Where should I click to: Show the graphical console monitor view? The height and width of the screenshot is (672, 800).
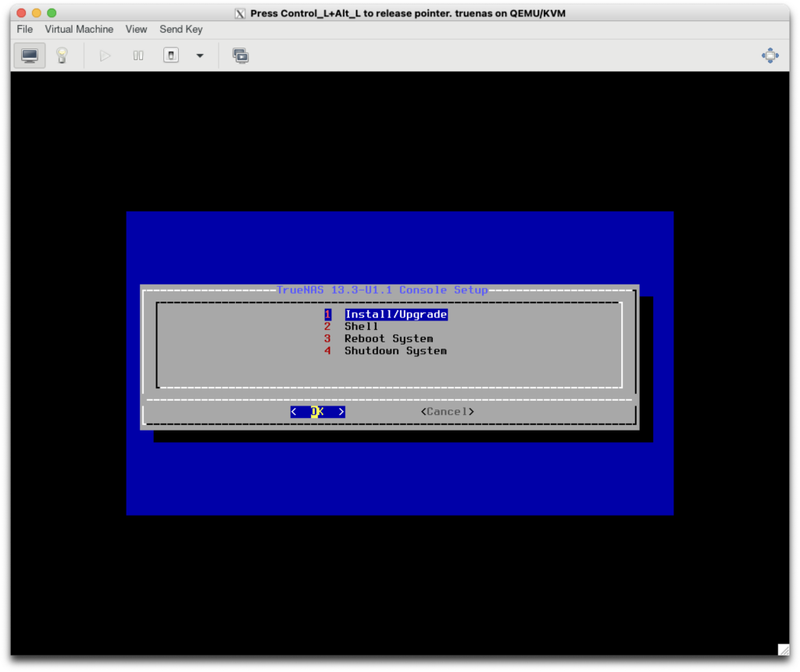pyautogui.click(x=30, y=55)
